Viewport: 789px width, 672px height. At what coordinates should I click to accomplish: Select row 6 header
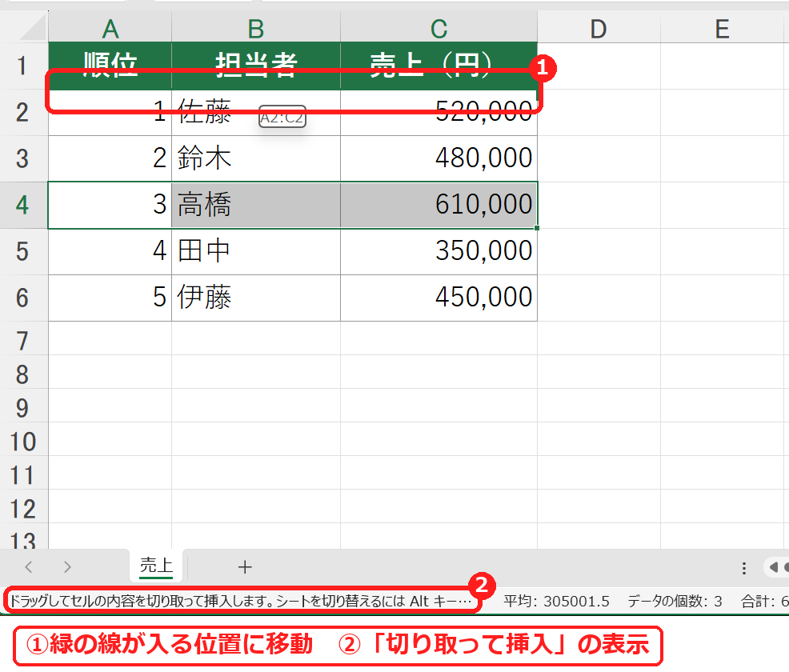pos(23,298)
